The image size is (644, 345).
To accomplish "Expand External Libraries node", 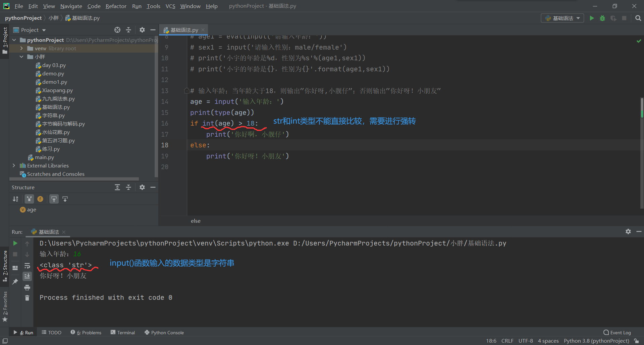I will coord(14,165).
